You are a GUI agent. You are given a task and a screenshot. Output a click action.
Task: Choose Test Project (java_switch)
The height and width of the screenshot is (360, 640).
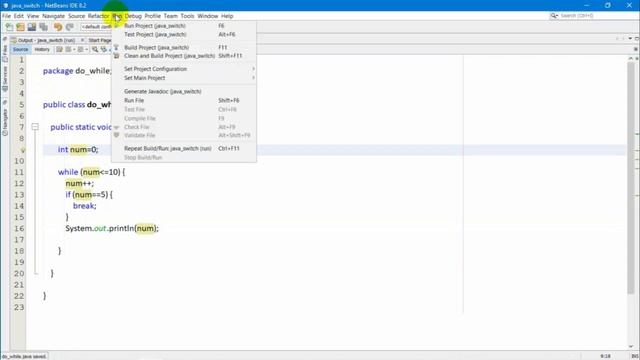[x=184, y=35]
